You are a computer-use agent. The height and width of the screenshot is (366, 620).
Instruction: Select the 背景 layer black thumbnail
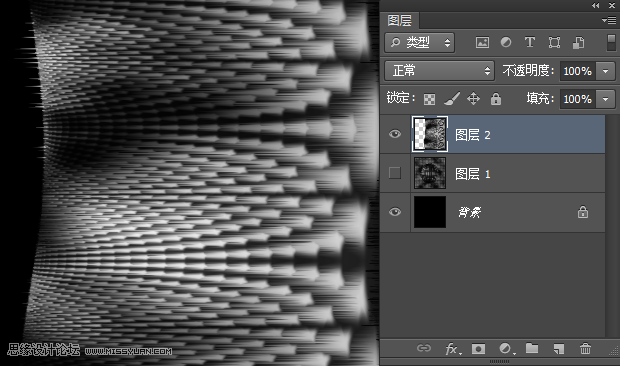coord(430,212)
